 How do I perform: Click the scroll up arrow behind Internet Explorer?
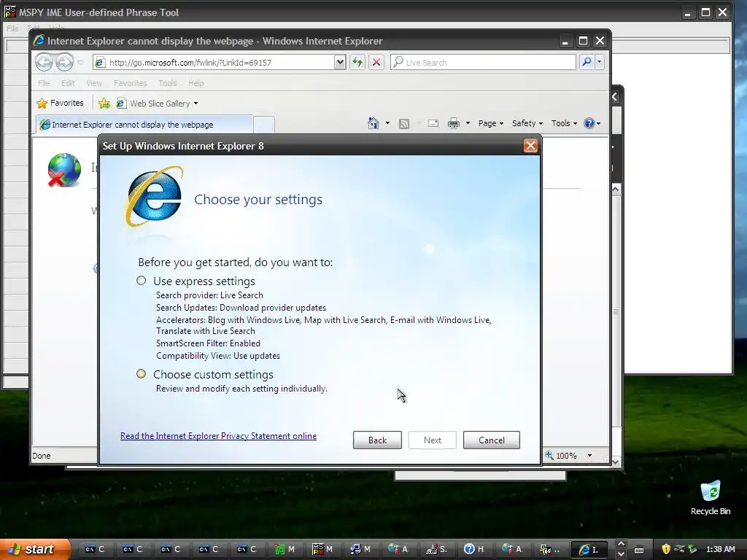(616, 190)
